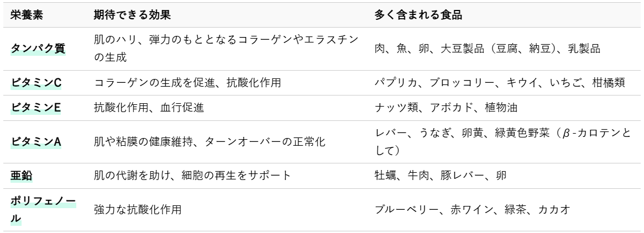Select the highlighted タンパク質 term

coord(38,49)
